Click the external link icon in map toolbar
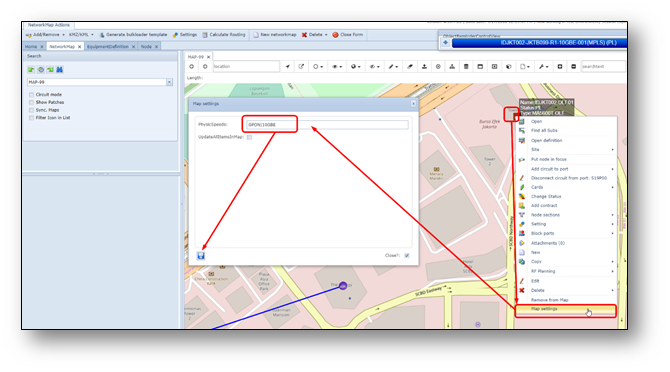Viewport: 670px width, 372px height. (301, 67)
